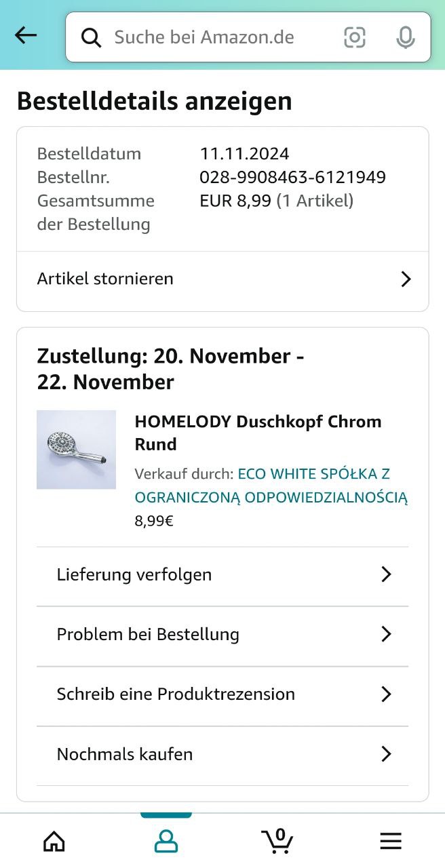Select Schreib eine Produktrezension
445x868 pixels.
pyautogui.click(x=176, y=694)
